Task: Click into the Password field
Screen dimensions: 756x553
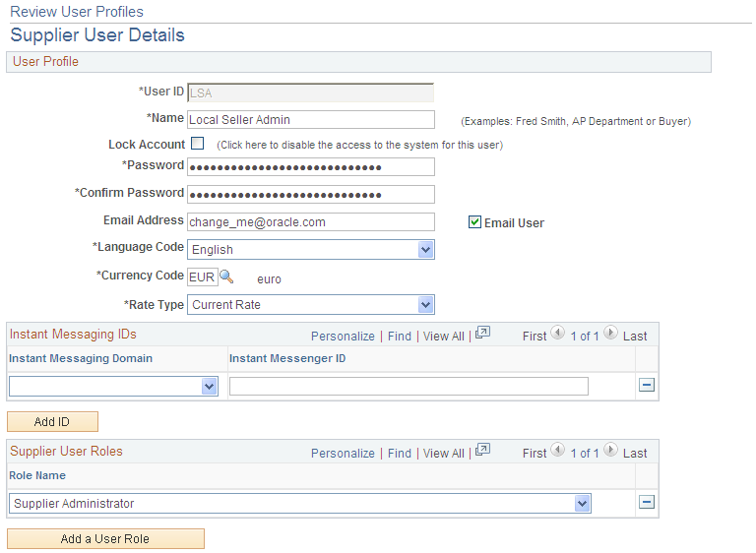Action: pyautogui.click(x=310, y=167)
